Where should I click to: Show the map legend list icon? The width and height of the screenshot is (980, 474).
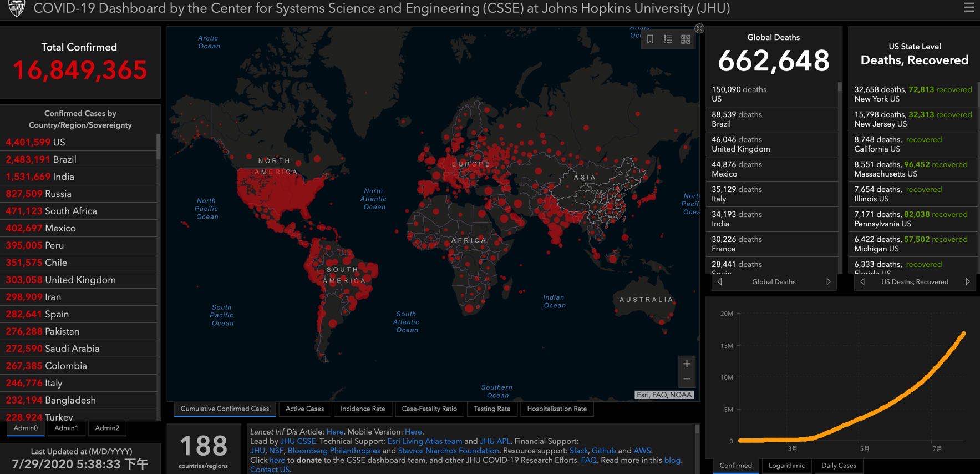pos(668,39)
